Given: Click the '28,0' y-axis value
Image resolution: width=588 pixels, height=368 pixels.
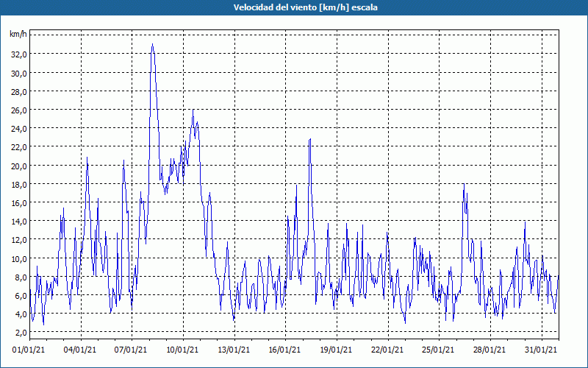Looking at the screenshot, I should tap(19, 91).
